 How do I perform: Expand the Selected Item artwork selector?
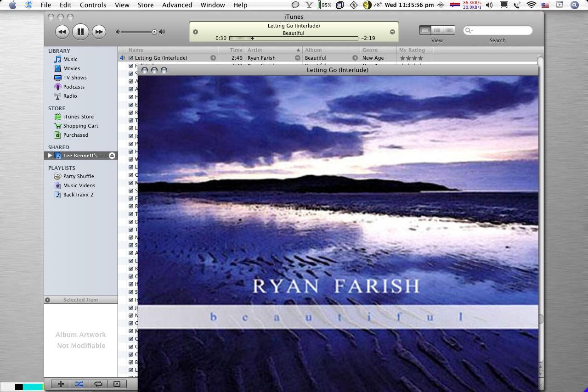click(47, 300)
